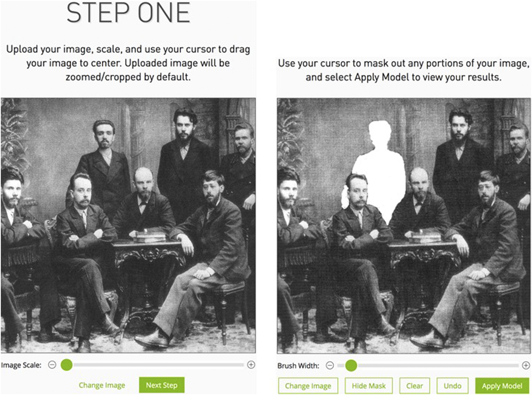
Task: Click the Brush Width slider handle
Action: pos(351,365)
